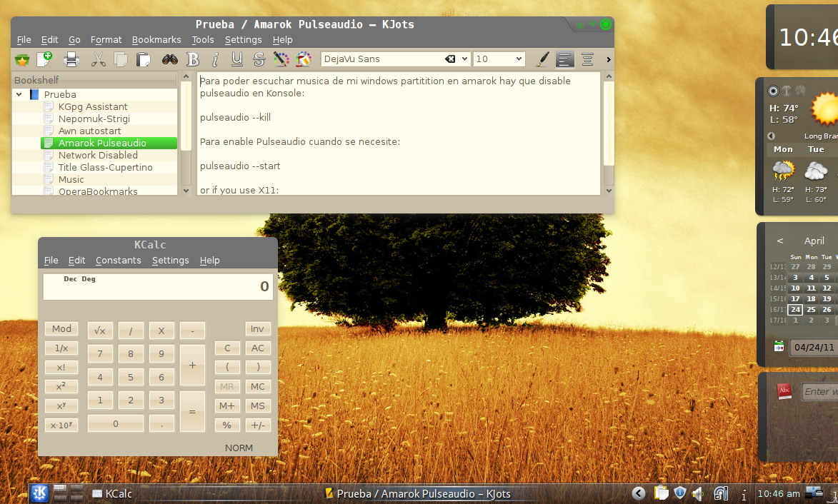Click the note text editing area

click(x=399, y=133)
